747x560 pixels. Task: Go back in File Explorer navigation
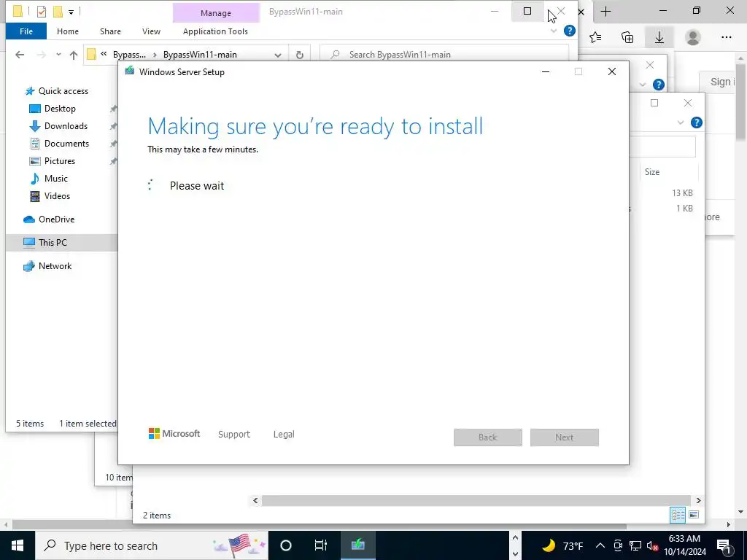click(20, 55)
